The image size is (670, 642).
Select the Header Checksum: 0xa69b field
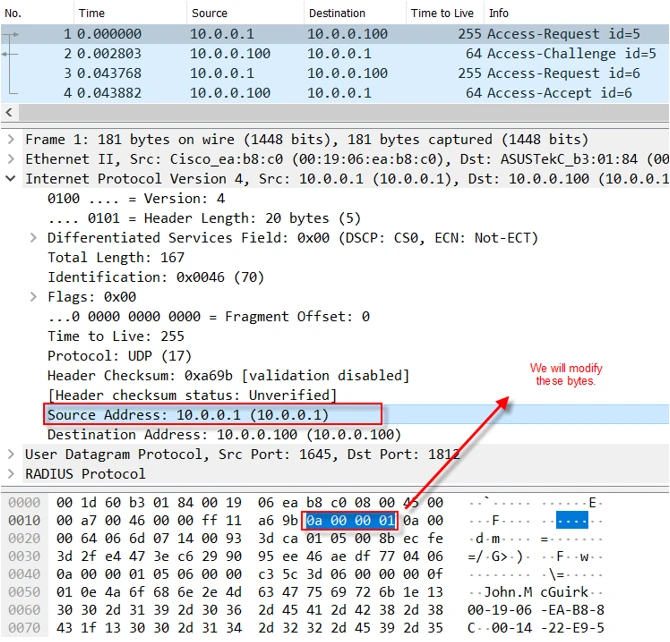(228, 376)
